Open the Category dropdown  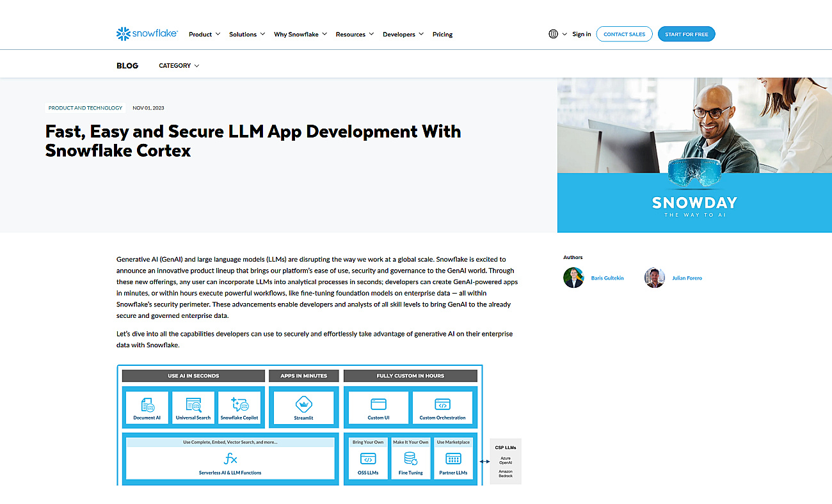[179, 66]
